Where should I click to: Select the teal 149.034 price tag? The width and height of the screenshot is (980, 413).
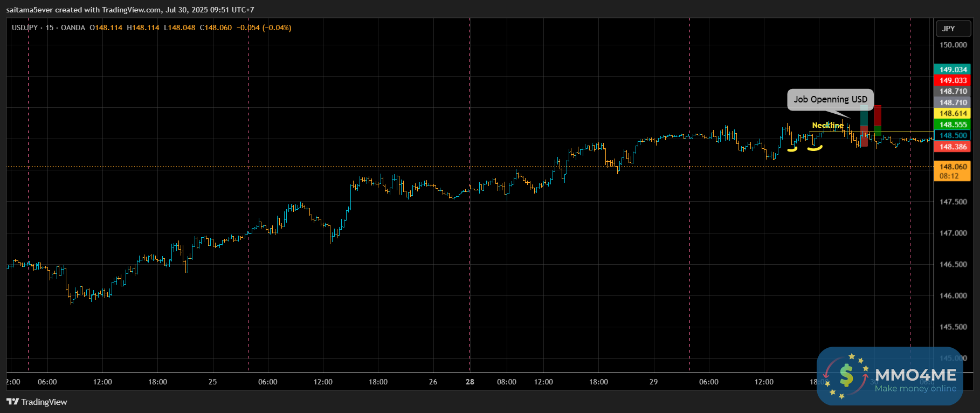[x=953, y=70]
